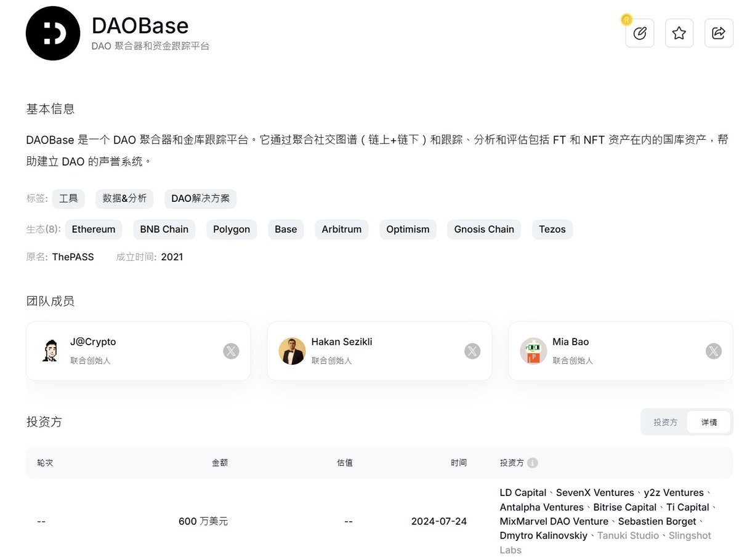The width and height of the screenshot is (739, 560).
Task: Select the Arbitrum ecosystem chip
Action: (x=342, y=230)
